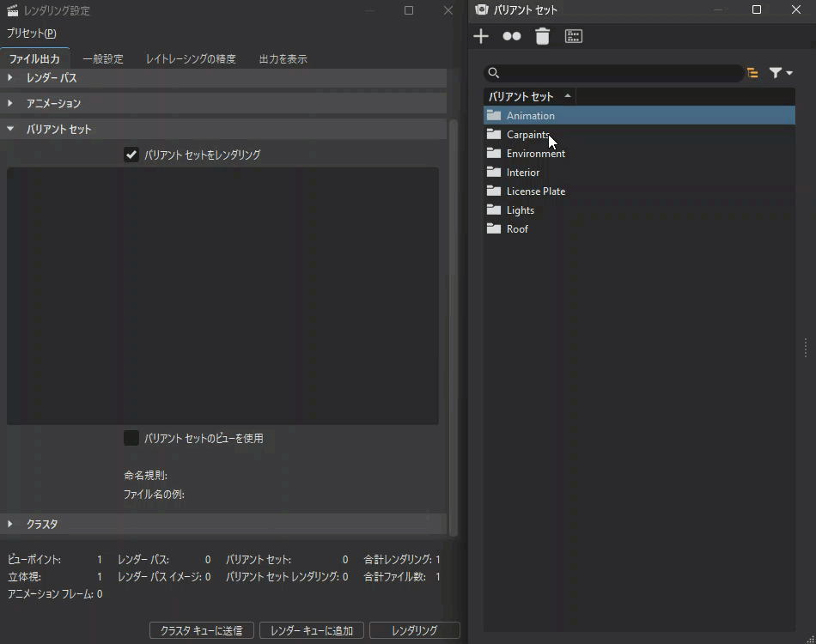Image resolution: width=816 pixels, height=644 pixels.
Task: Maximize the バリアント セット window
Action: [x=757, y=10]
